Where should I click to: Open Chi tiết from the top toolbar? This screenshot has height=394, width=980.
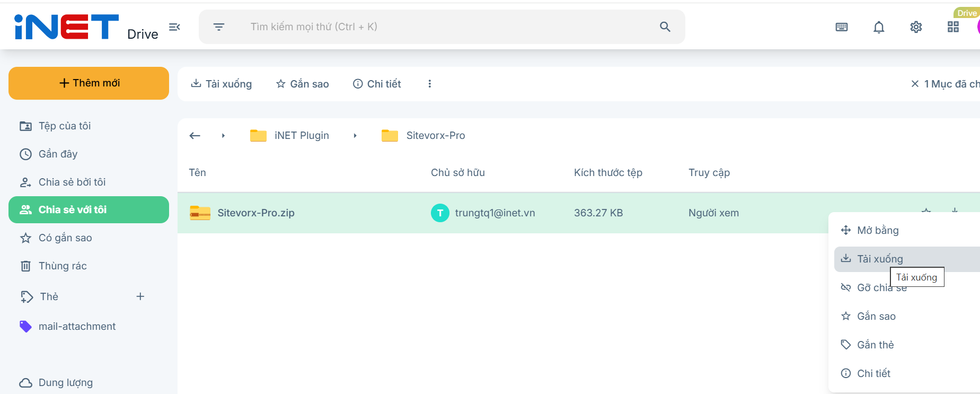click(x=377, y=84)
